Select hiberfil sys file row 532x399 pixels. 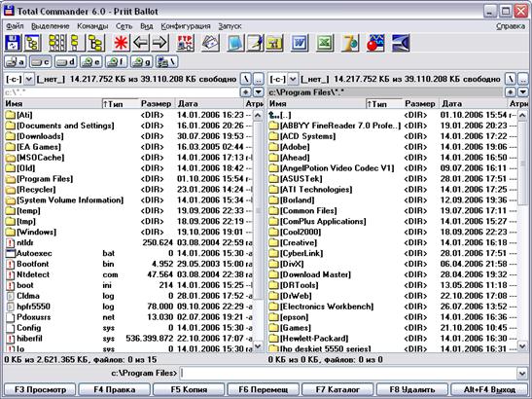(128, 339)
